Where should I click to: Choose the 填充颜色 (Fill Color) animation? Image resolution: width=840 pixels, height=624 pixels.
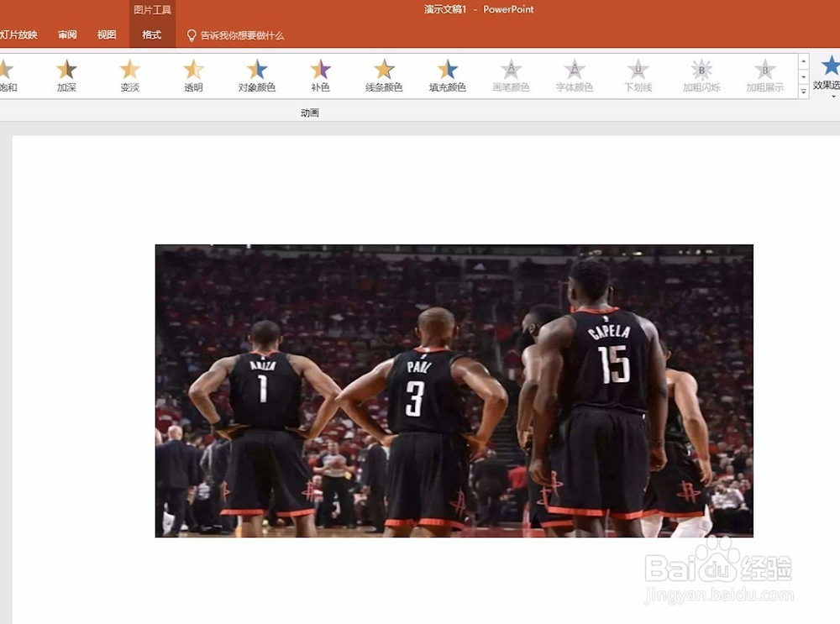tap(448, 76)
